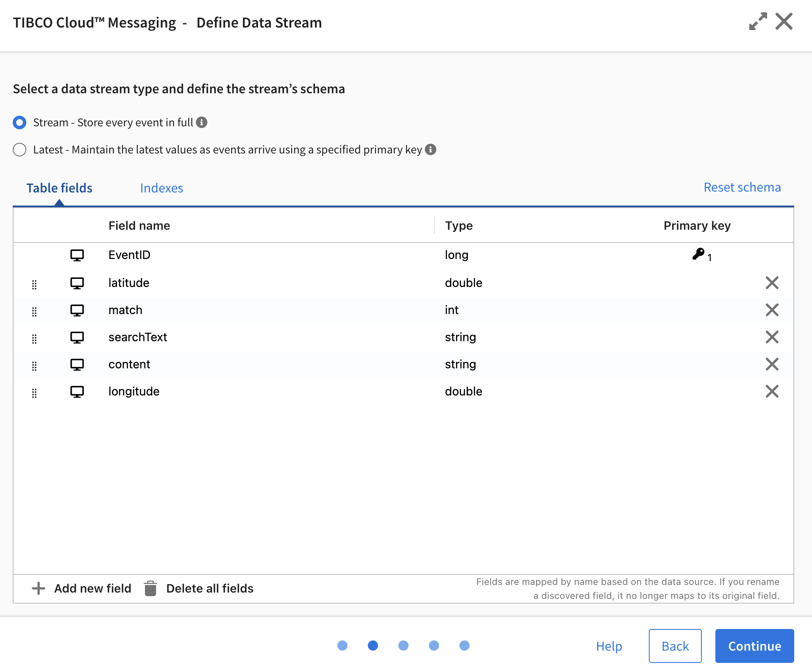The height and width of the screenshot is (668, 812).
Task: Click the primary key icon for EventID
Action: pyautogui.click(x=698, y=254)
